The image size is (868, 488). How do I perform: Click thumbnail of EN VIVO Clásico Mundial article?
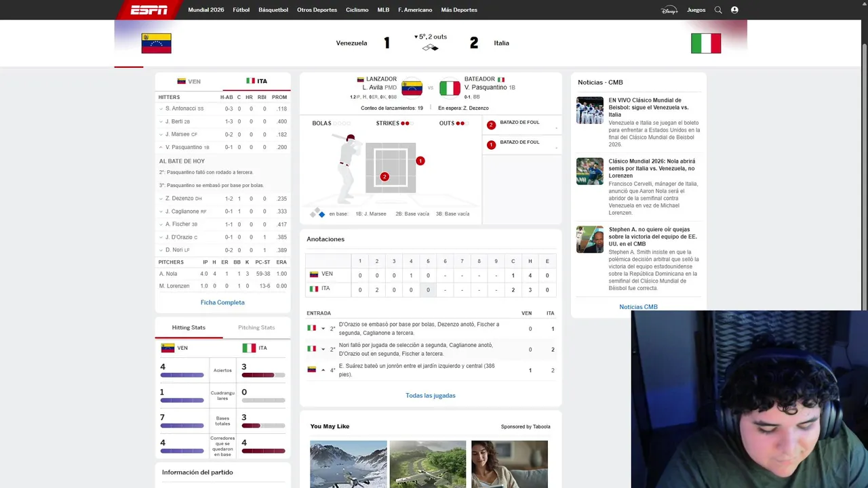click(x=590, y=110)
